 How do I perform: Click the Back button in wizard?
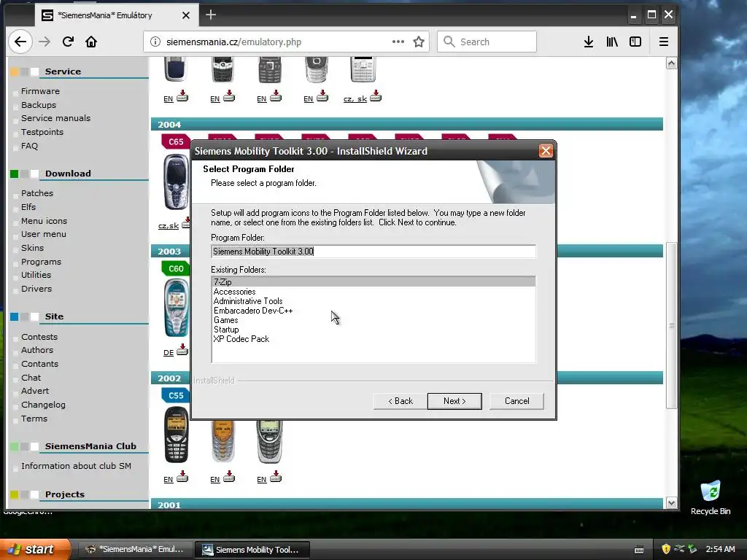point(400,401)
